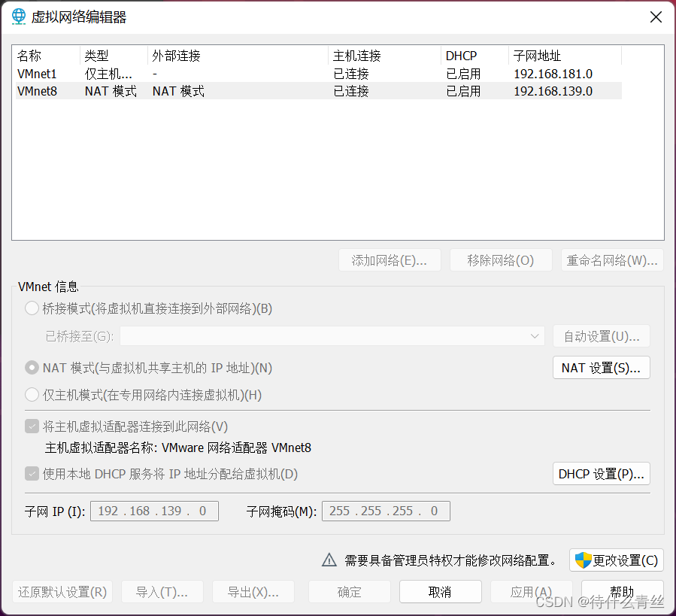Open NAT 设置(S)... dialog
Screen dimensions: 676x616
pyautogui.click(x=602, y=368)
